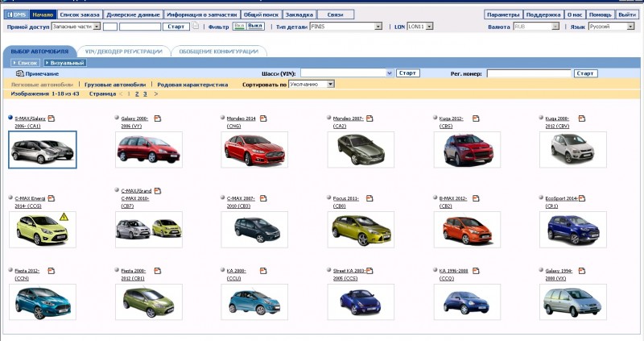Click the note icon next to Fiesta 2012-

(51, 271)
